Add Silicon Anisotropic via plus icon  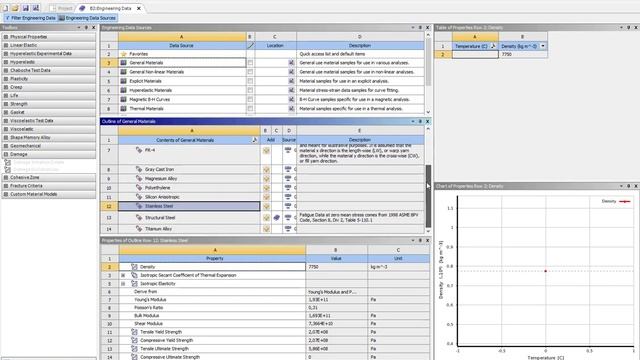(266, 197)
